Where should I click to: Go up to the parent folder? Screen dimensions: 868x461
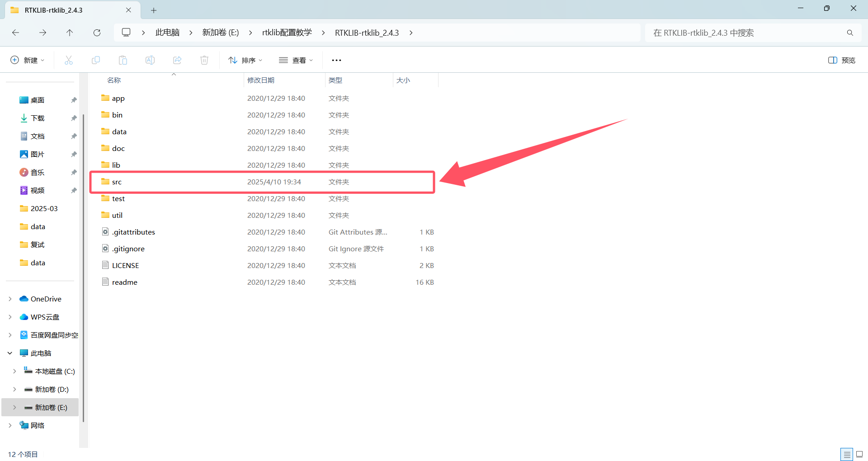(70, 33)
